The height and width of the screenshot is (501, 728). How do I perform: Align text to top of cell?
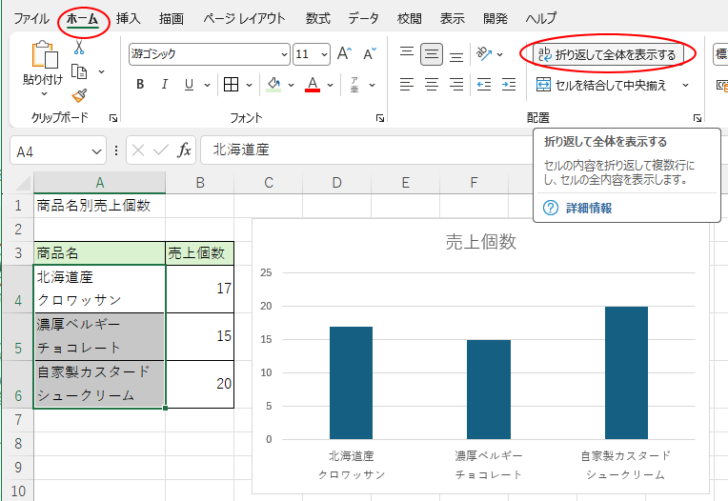point(407,54)
